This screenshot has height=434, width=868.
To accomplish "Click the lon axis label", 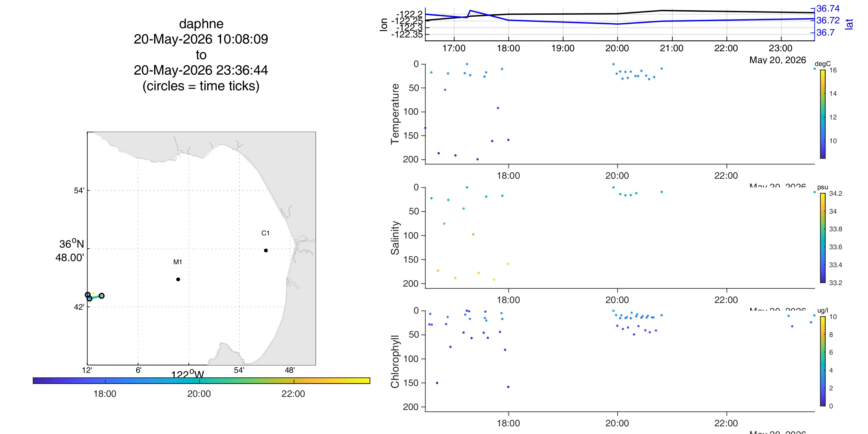I will 384,25.
